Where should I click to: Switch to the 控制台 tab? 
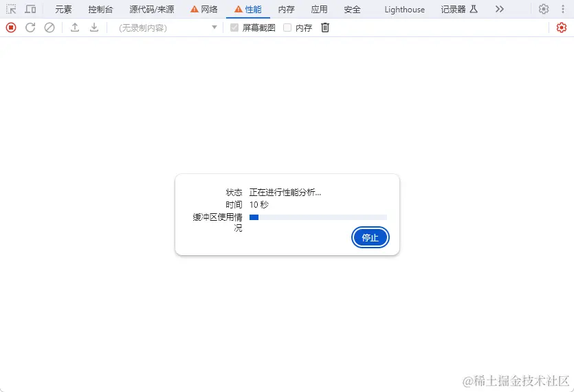(100, 10)
